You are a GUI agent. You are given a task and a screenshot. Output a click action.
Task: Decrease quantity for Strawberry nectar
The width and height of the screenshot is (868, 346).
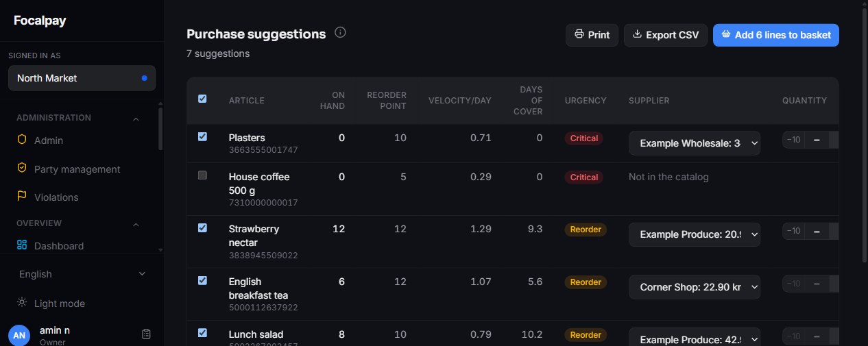pyautogui.click(x=817, y=231)
